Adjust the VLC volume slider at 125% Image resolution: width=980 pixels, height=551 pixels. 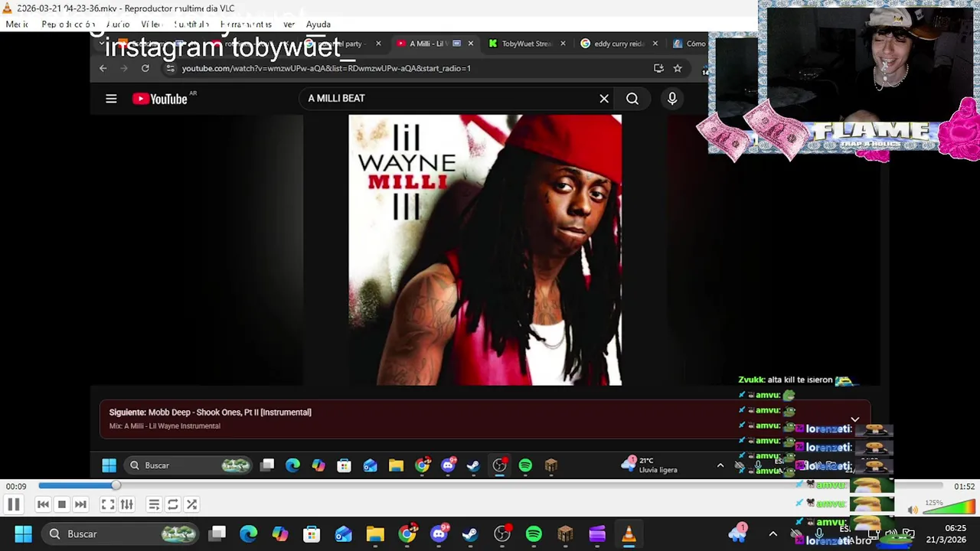tap(949, 507)
